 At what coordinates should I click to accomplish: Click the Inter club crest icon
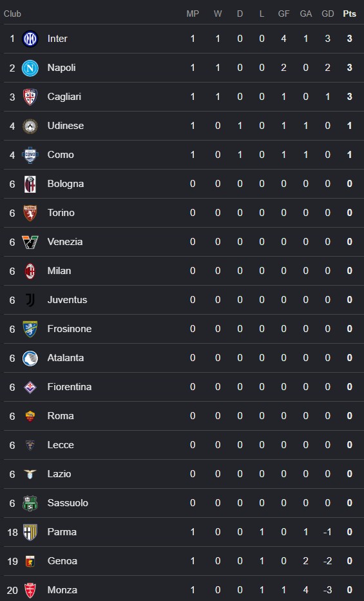(x=30, y=39)
